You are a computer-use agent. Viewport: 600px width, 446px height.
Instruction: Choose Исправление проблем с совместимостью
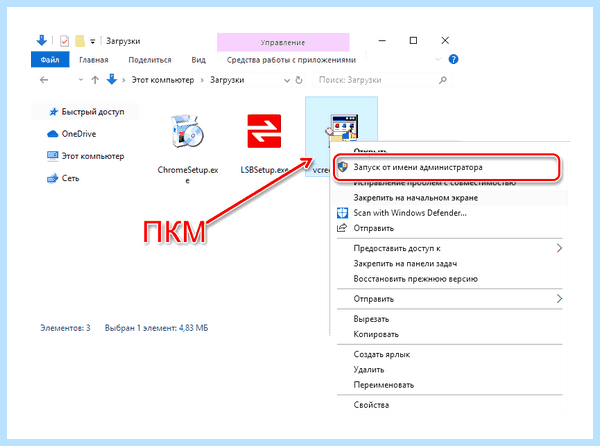[x=434, y=183]
